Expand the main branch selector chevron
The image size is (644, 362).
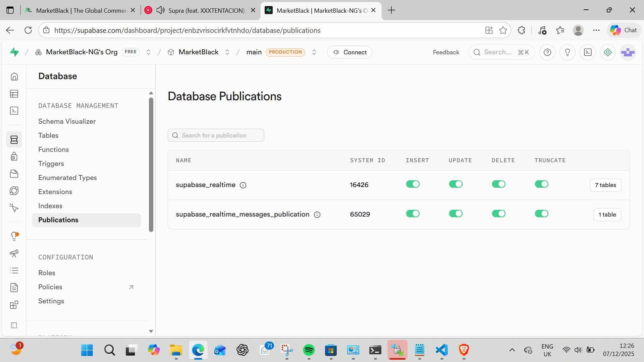click(x=314, y=52)
